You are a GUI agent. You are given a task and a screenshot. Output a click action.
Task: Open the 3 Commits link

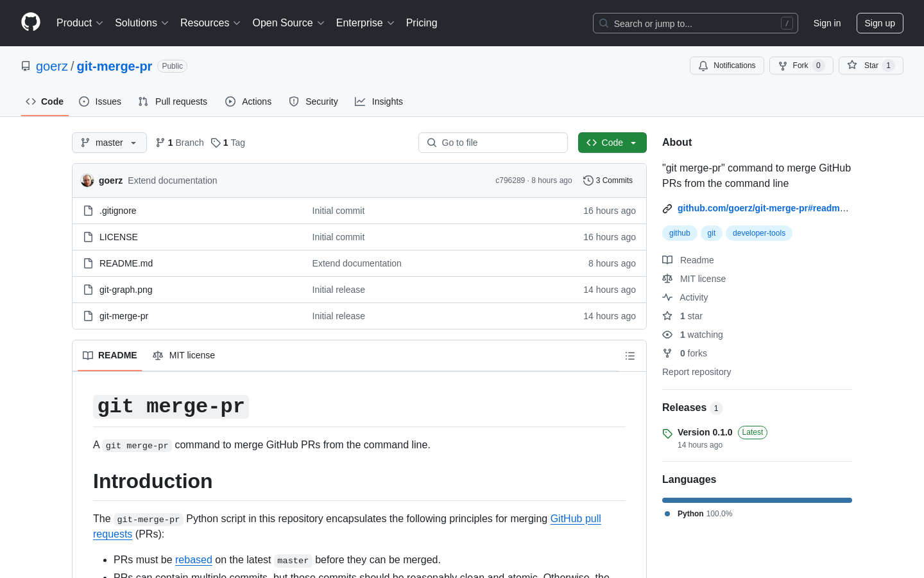coord(608,180)
